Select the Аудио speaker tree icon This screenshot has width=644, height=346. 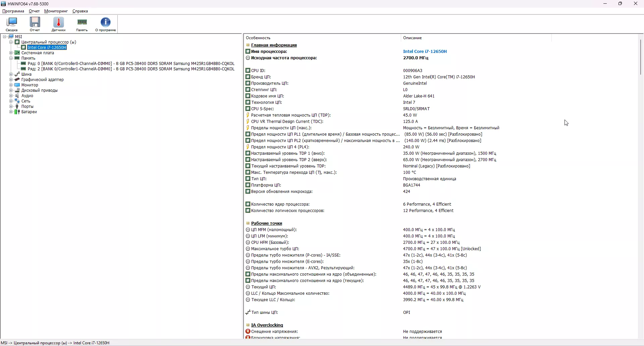point(17,96)
